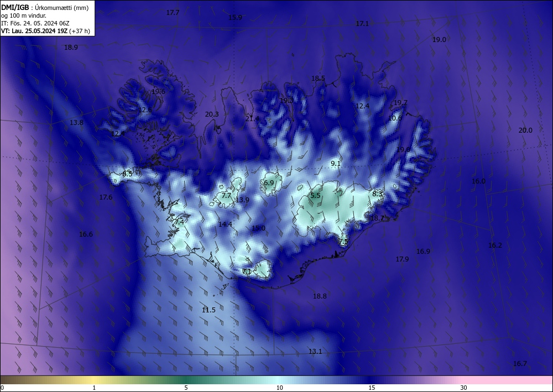Select the 19.6 value in the Westfjords
The width and height of the screenshot is (553, 392).
[158, 92]
